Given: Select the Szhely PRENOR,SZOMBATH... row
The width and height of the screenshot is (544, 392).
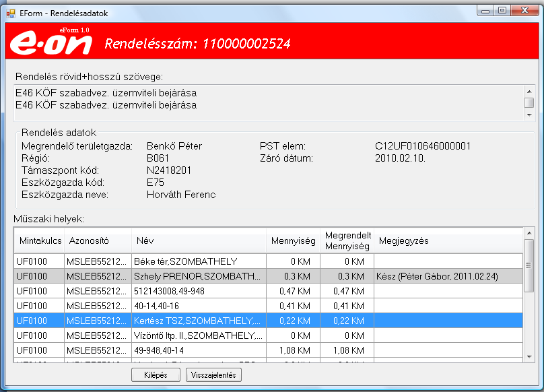Looking at the screenshot, I should [269, 276].
